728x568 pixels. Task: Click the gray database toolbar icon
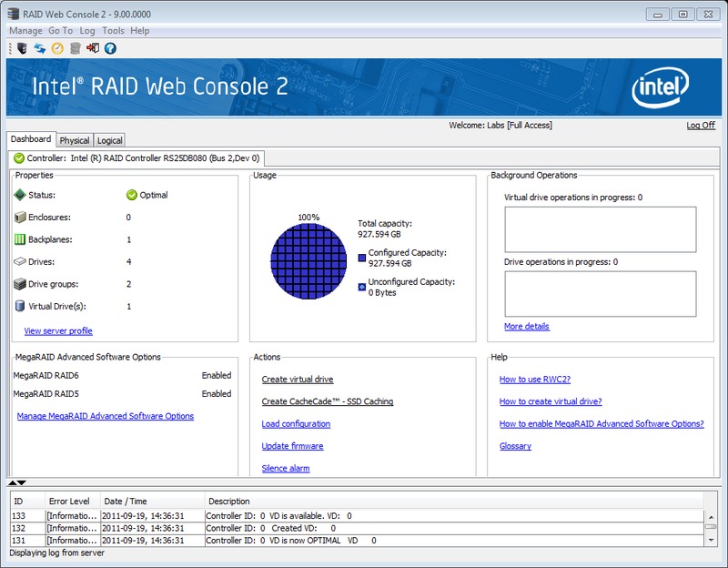[75, 48]
